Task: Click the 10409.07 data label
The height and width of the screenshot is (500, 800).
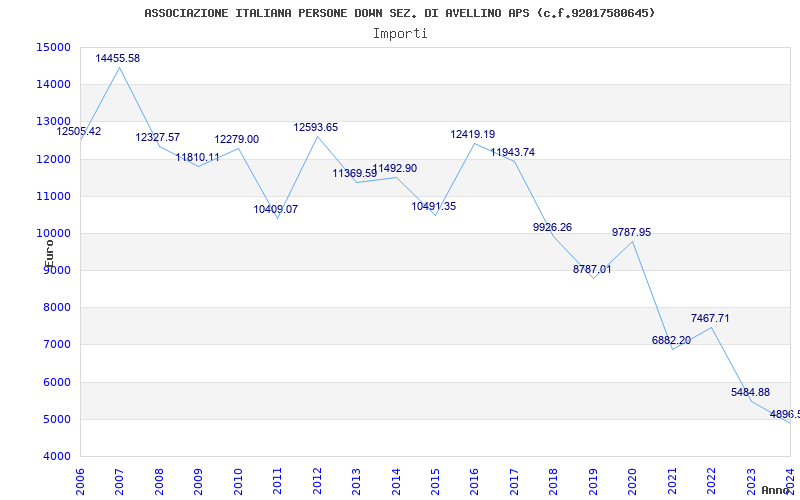Action: coord(276,210)
